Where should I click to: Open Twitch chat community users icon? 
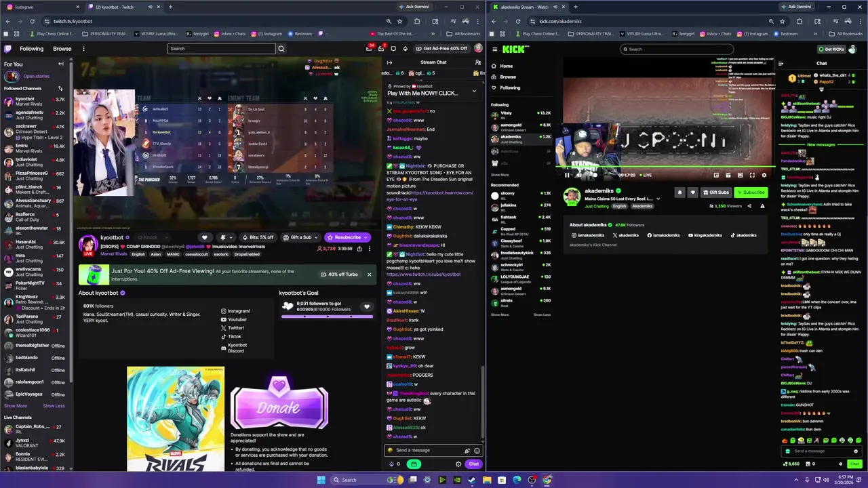click(478, 62)
